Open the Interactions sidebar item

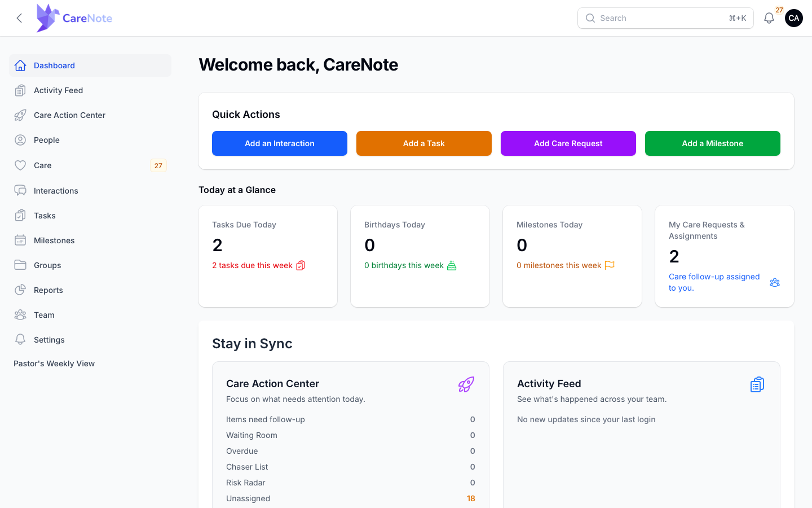(90, 191)
